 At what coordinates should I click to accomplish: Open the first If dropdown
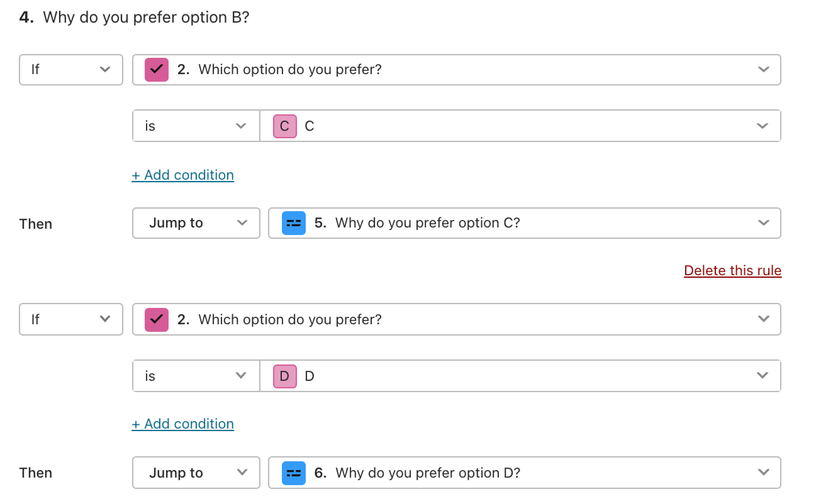tap(71, 70)
